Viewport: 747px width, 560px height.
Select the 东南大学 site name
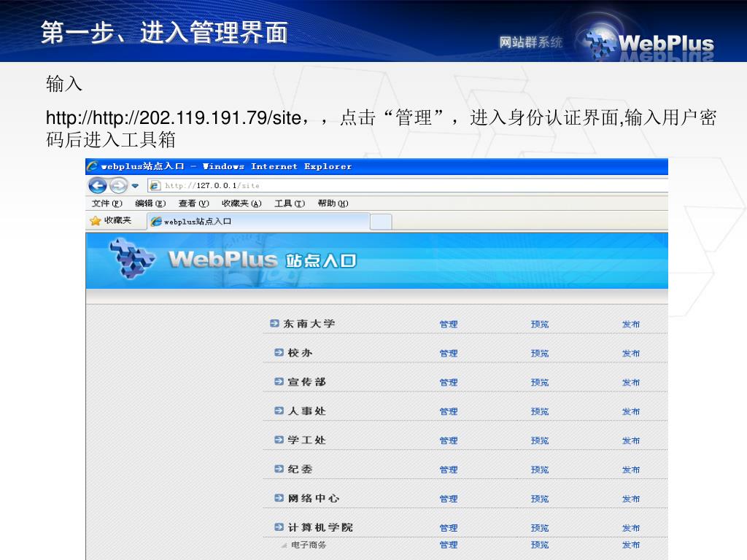coord(309,323)
